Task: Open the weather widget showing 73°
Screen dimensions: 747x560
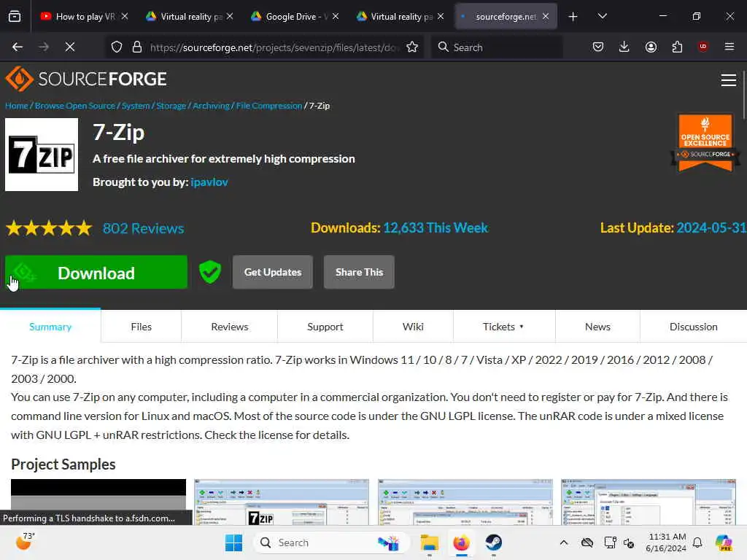Action: (x=24, y=542)
